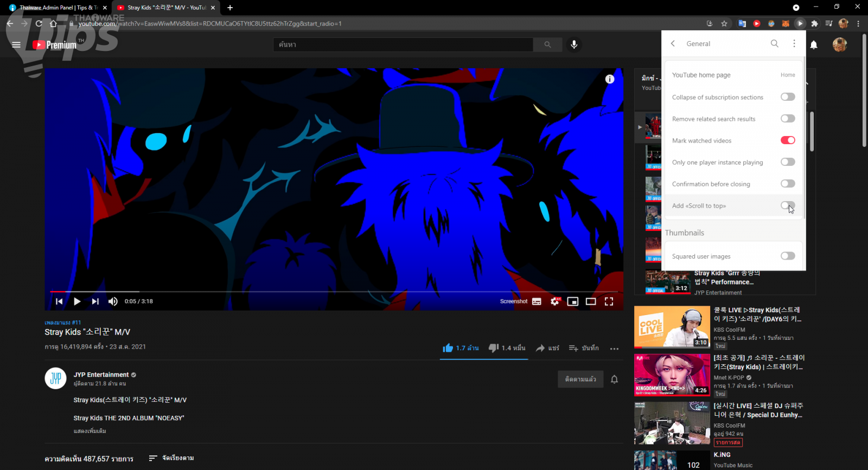Image resolution: width=868 pixels, height=470 pixels.
Task: Toggle subtitles with the captions icon
Action: click(x=537, y=301)
